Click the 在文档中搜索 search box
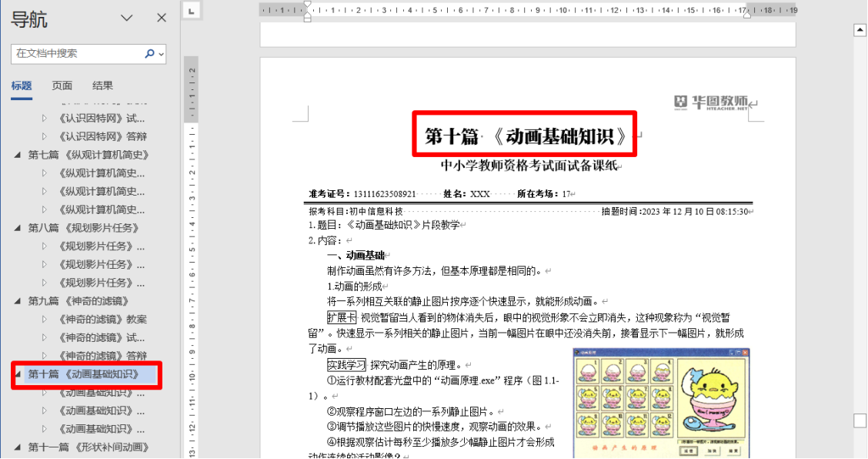868x459 pixels. tap(77, 54)
